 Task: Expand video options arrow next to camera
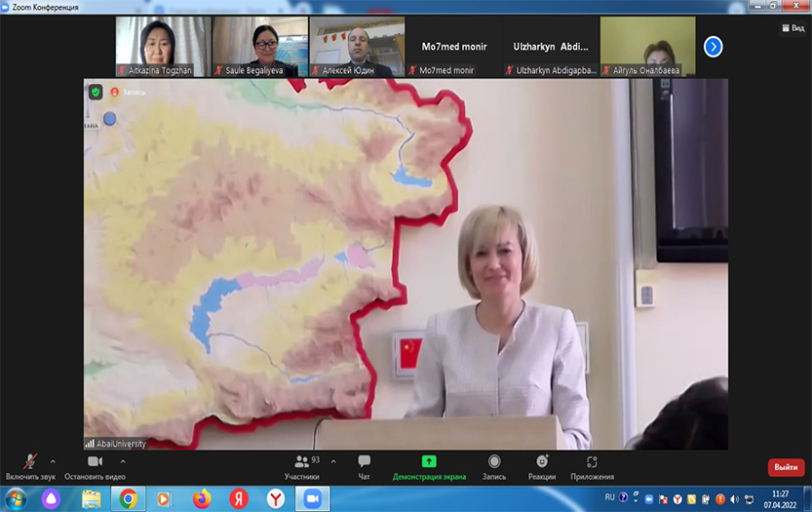coord(123,461)
